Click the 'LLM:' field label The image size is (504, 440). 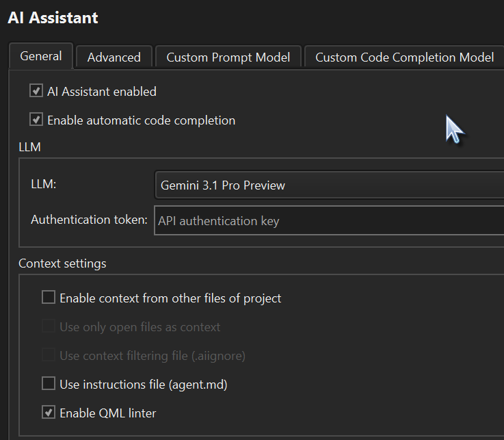tap(43, 184)
